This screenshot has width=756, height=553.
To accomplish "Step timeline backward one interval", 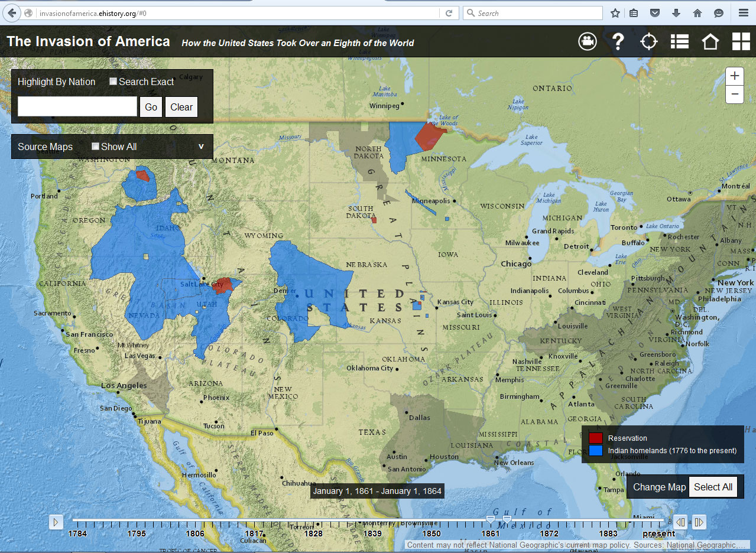I will click(x=680, y=522).
